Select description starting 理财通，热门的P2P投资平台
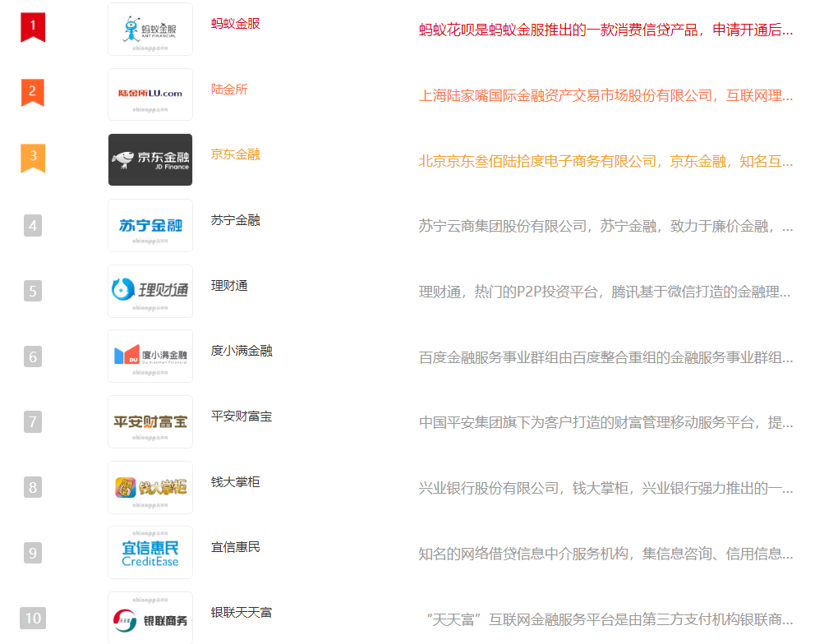This screenshot has height=644, width=838. 605,292
